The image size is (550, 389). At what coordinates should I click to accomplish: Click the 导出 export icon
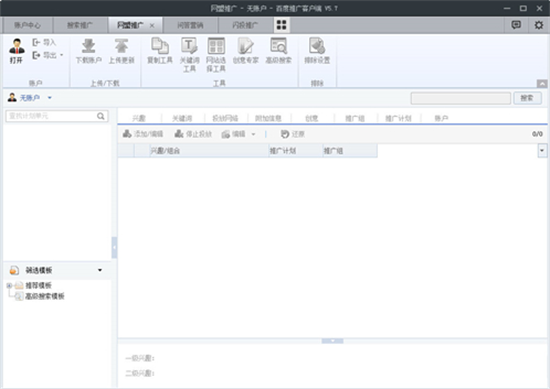36,55
